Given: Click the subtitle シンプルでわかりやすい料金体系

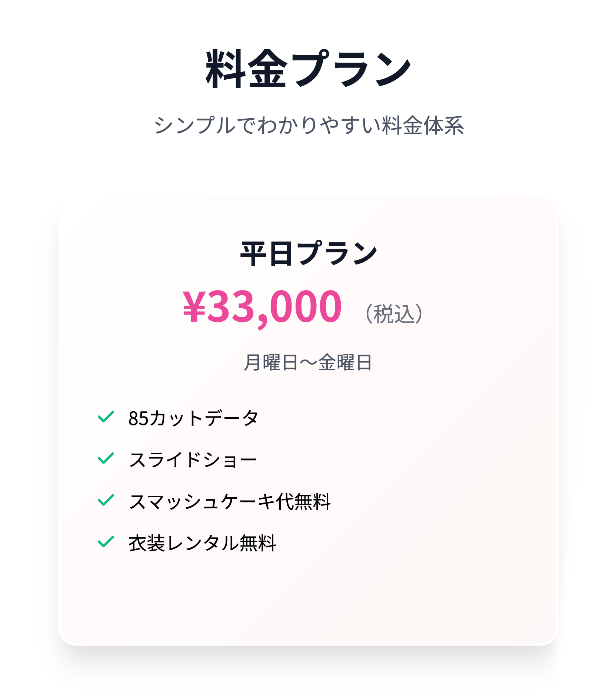Looking at the screenshot, I should point(308,125).
